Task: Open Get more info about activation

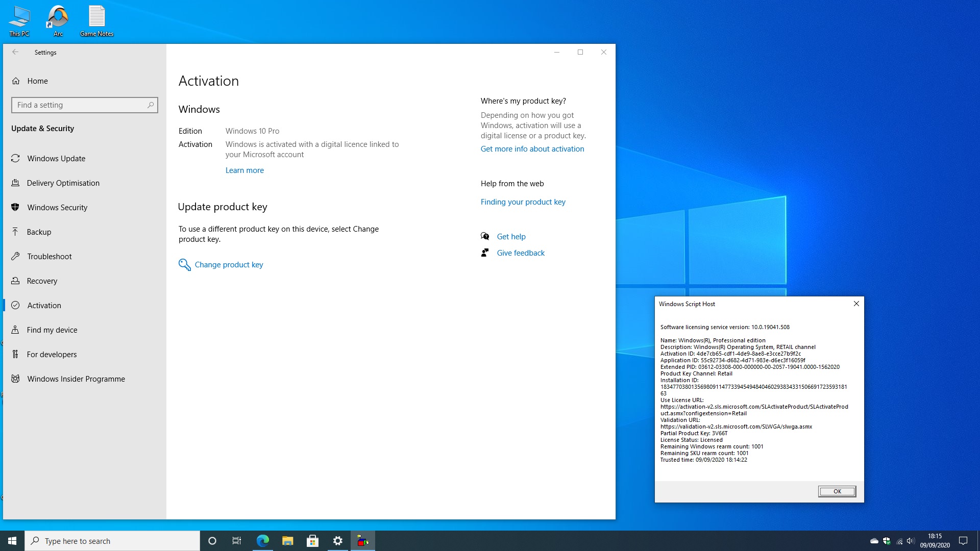Action: pos(532,148)
